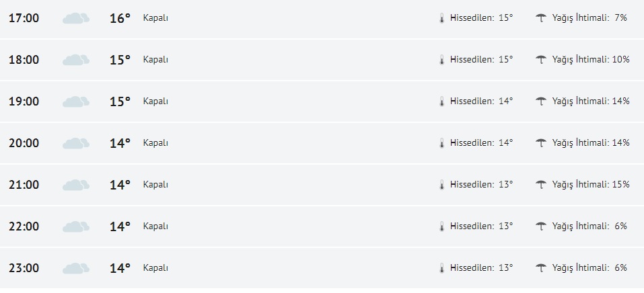Click Hissedilen 14° in the 19:00 row
The height and width of the screenshot is (293, 644).
481,101
